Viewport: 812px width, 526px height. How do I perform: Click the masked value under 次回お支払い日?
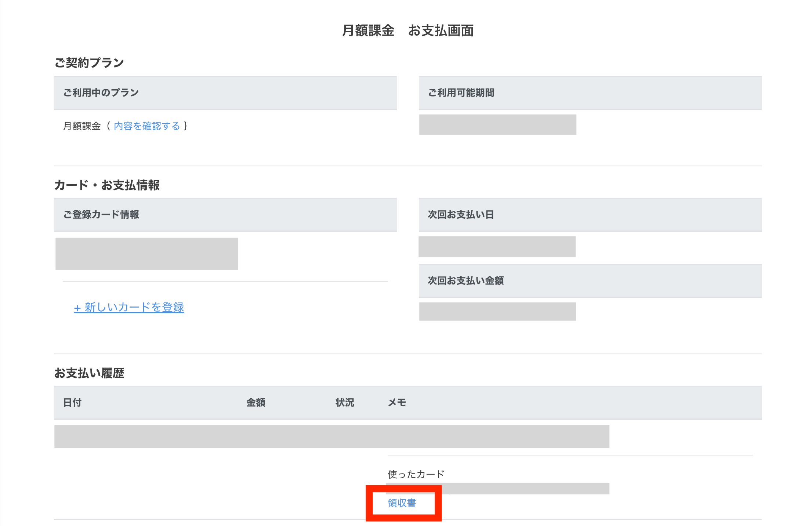(497, 247)
